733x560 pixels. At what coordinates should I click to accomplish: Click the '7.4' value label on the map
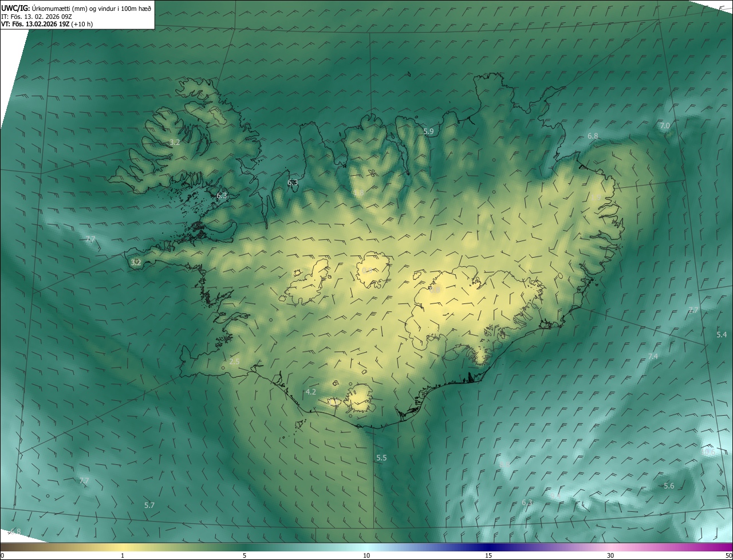pos(653,357)
